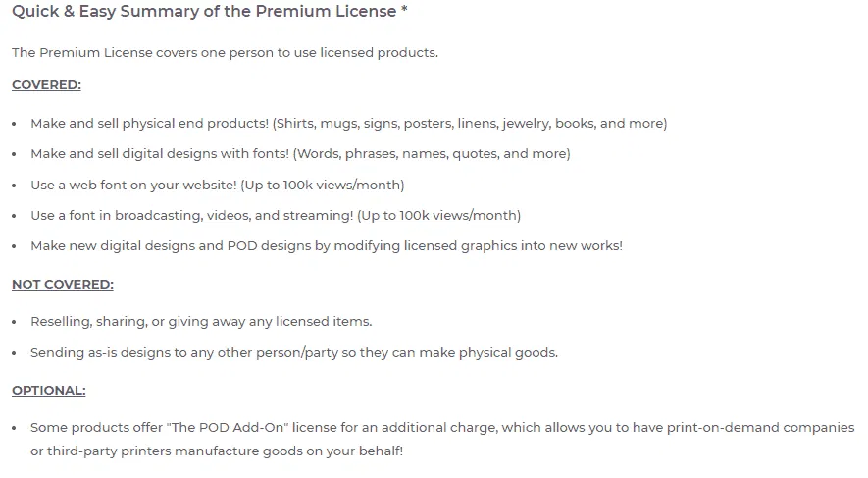This screenshot has width=868, height=478.
Task: Click "Make and sell physical end products!" text
Action: (149, 124)
